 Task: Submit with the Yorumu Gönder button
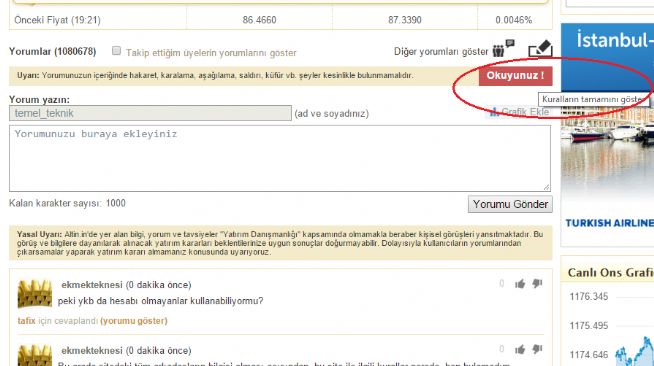(510, 204)
